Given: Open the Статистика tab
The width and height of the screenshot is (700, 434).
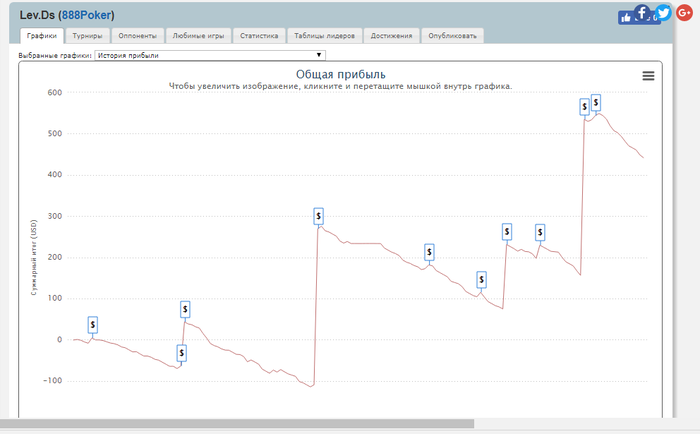Looking at the screenshot, I should 259,36.
